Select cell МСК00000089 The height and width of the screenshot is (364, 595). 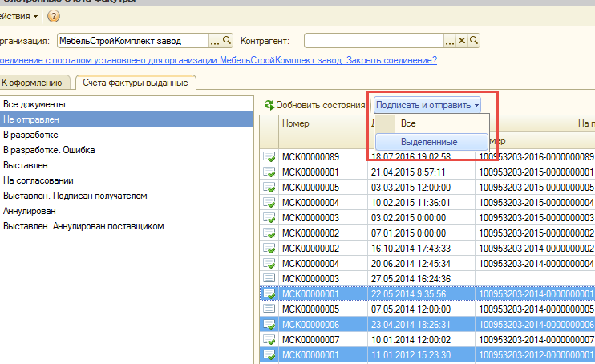pos(323,157)
